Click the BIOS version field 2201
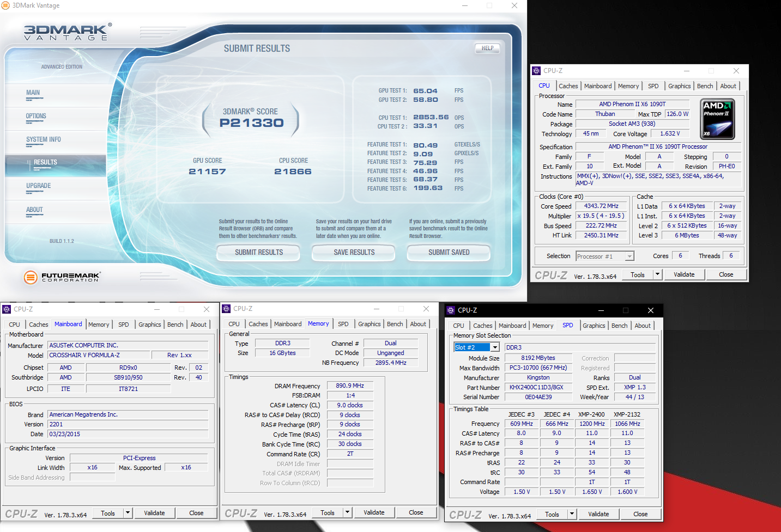The width and height of the screenshot is (781, 532). [x=128, y=424]
